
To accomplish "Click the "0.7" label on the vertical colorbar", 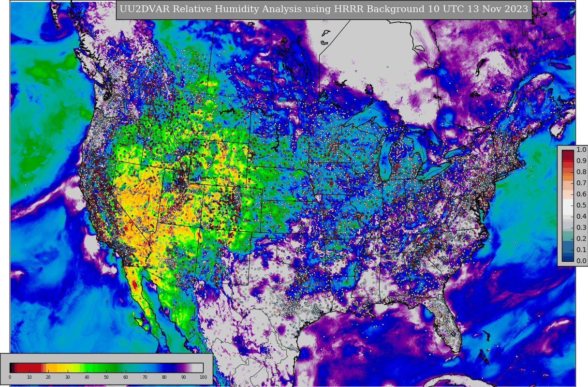I will tap(581, 183).
